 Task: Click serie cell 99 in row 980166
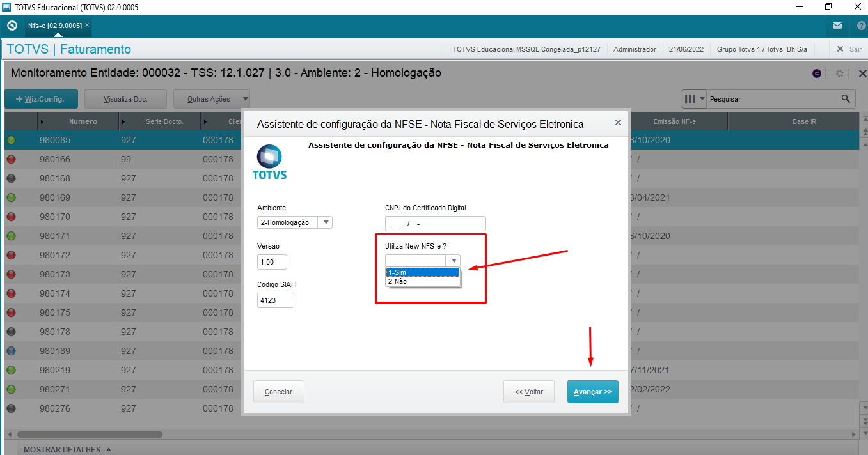click(125, 159)
